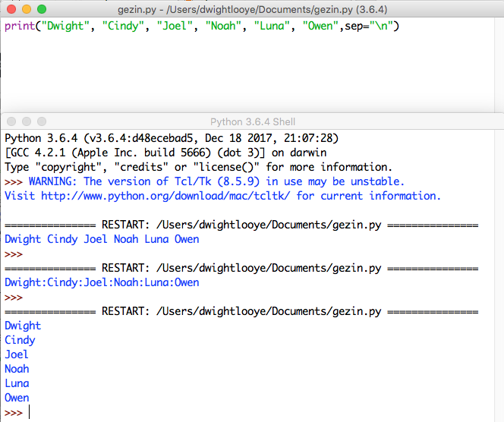The image size is (504, 422).
Task: Click the python.org tcltk URL
Action: (167, 196)
